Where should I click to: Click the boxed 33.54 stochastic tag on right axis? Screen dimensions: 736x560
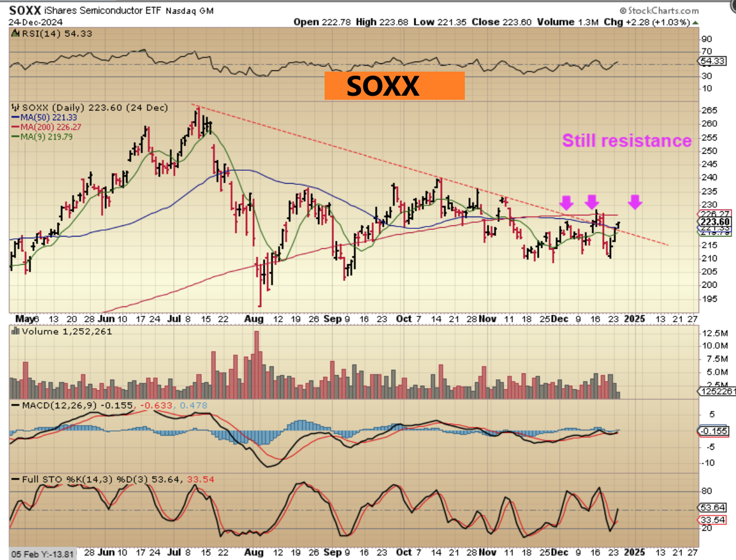713,520
